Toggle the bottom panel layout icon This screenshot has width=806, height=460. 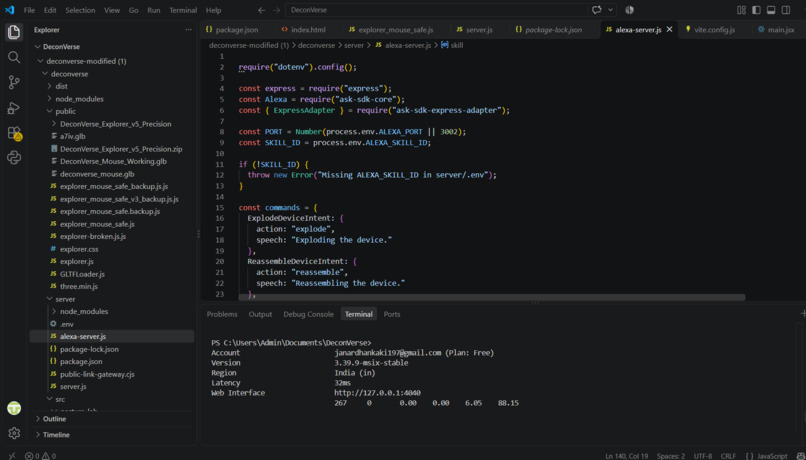pos(771,10)
